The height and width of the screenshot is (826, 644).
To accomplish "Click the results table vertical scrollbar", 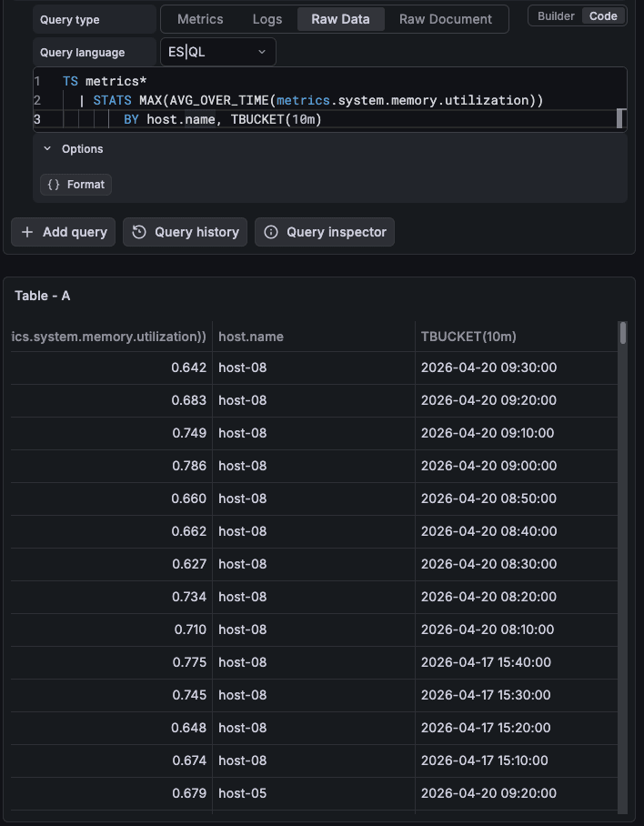I will click(623, 334).
